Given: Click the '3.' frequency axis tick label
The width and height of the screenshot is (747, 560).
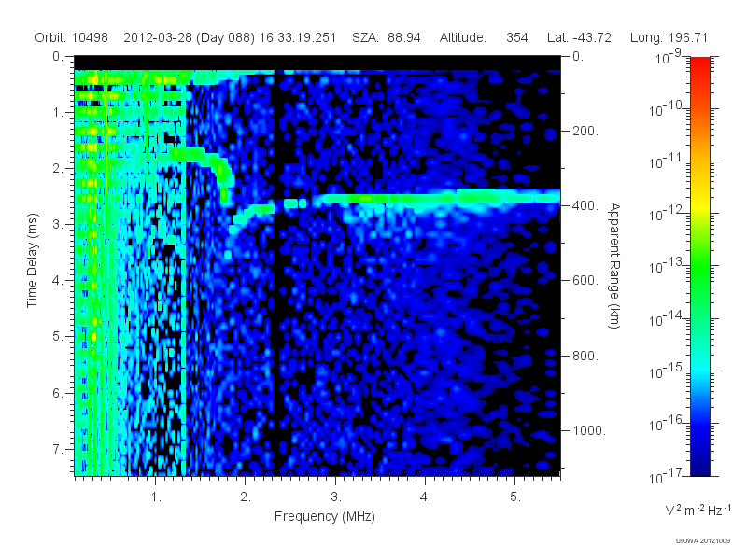Looking at the screenshot, I should click(x=336, y=497).
